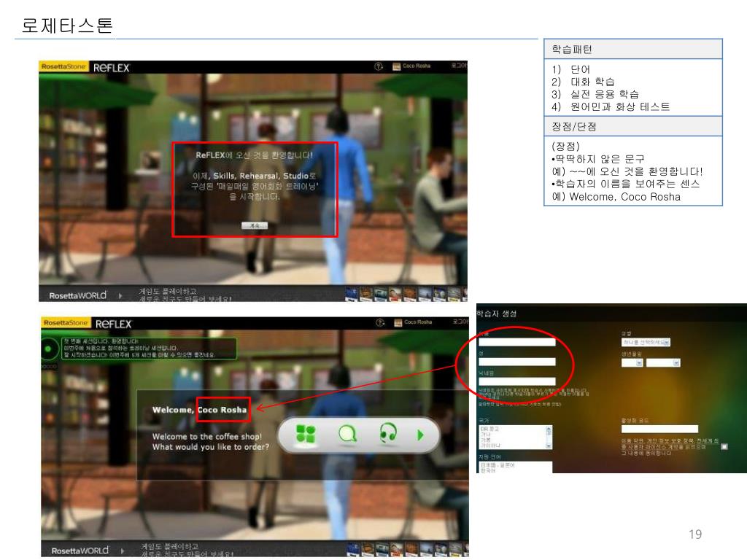This screenshot has width=747, height=560.
Task: Select 가나 in the country list
Action: click(x=485, y=435)
